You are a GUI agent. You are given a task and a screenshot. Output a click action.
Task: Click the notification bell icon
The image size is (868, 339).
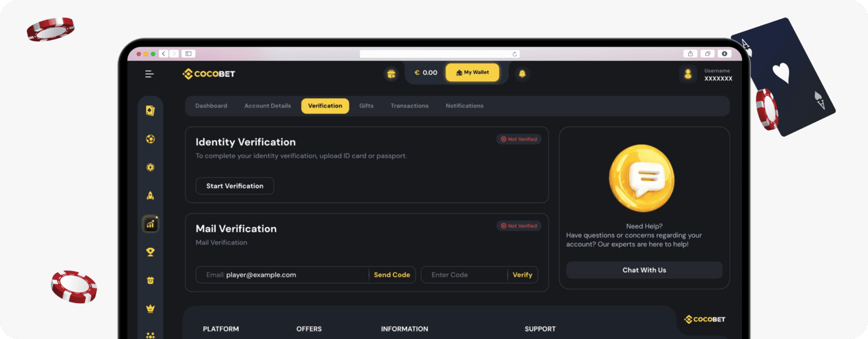click(x=523, y=74)
